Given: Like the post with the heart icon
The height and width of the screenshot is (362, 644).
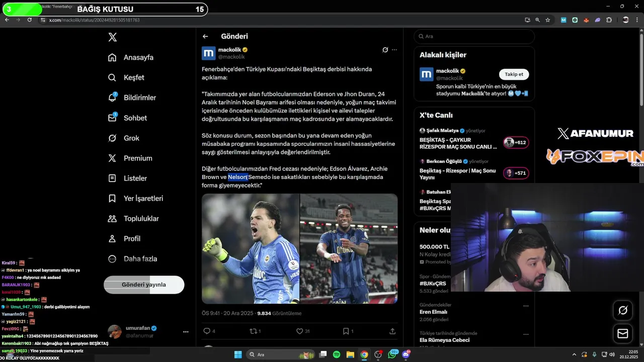Looking at the screenshot, I should point(299,331).
